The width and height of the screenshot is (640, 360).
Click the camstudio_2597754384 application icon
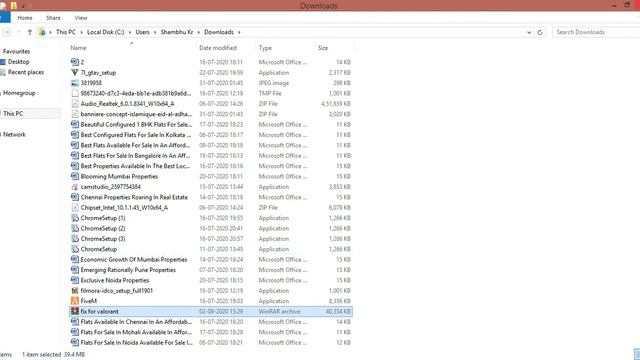pos(75,187)
